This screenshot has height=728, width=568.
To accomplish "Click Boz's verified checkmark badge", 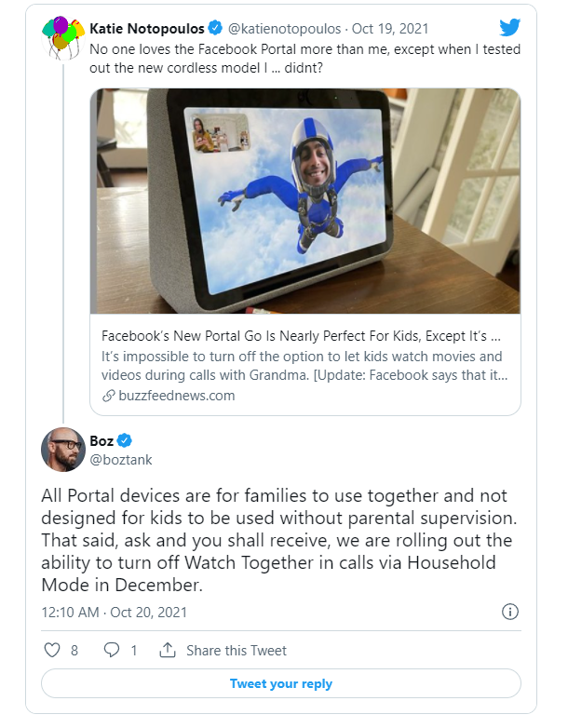I will click(x=124, y=439).
